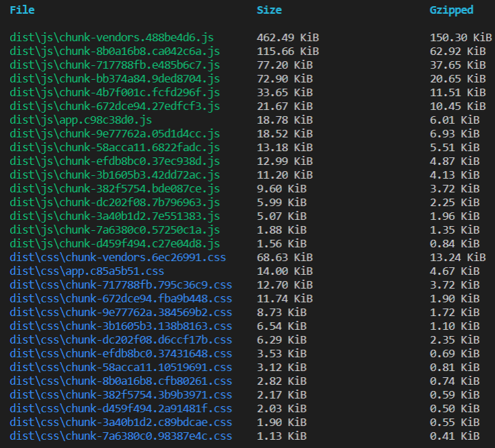Click the 77.20 KiB size value

[285, 65]
